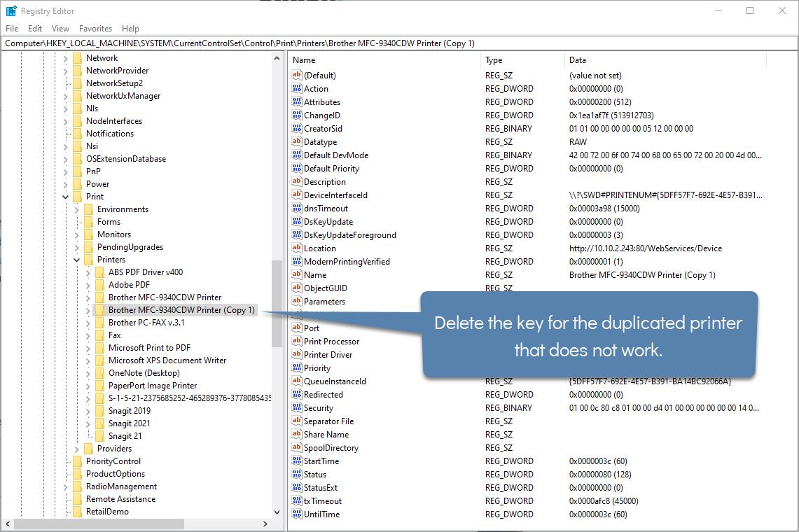799x532 pixels.
Task: Select PaperPort Image Printer key
Action: tap(153, 386)
